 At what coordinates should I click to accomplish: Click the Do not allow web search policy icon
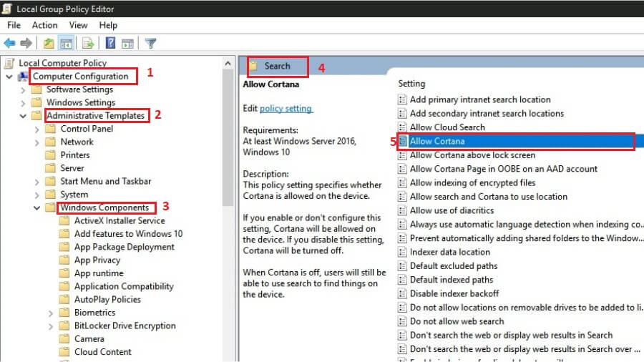point(402,321)
